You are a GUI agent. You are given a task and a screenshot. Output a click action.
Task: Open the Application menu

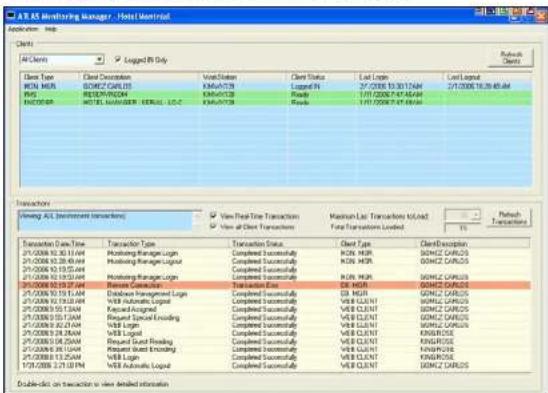23,29
